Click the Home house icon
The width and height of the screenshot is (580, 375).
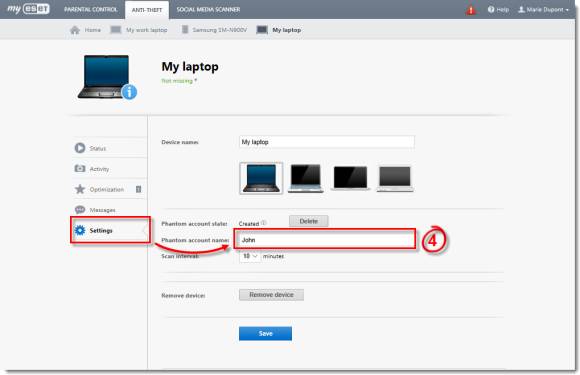coord(75,30)
